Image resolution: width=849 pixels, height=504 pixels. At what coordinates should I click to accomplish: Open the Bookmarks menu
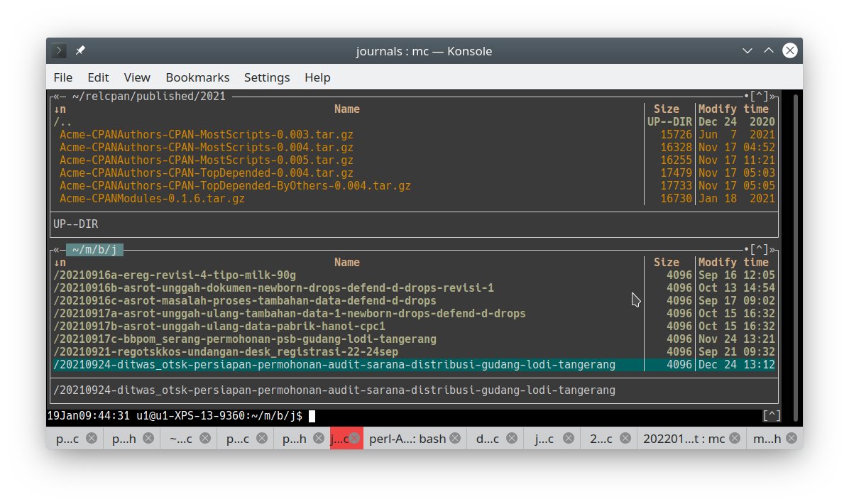(x=197, y=77)
